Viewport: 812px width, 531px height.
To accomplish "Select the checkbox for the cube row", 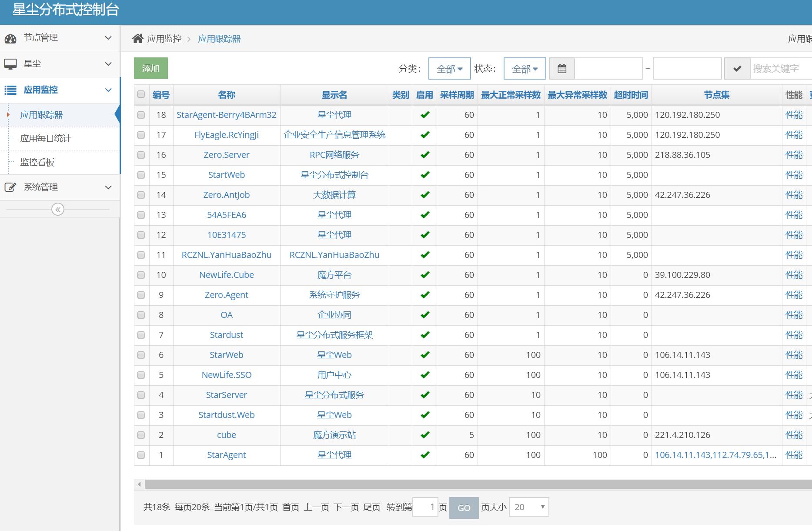I will coord(141,435).
